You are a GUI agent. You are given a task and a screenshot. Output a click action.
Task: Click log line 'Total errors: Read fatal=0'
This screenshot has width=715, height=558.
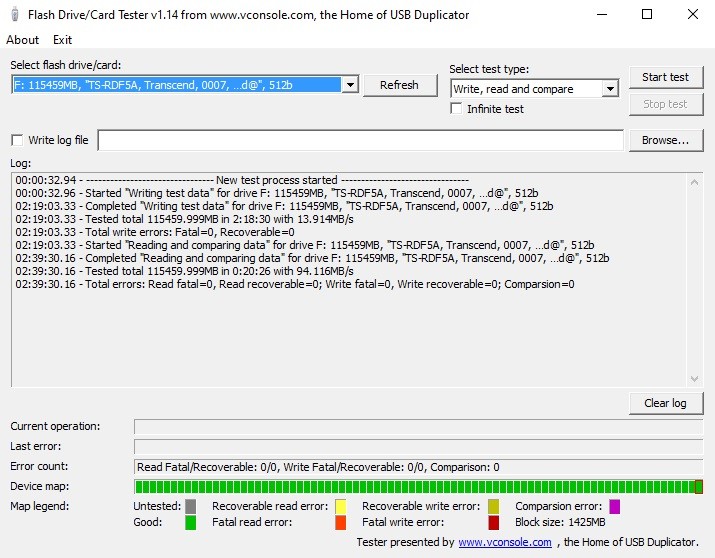pos(295,284)
